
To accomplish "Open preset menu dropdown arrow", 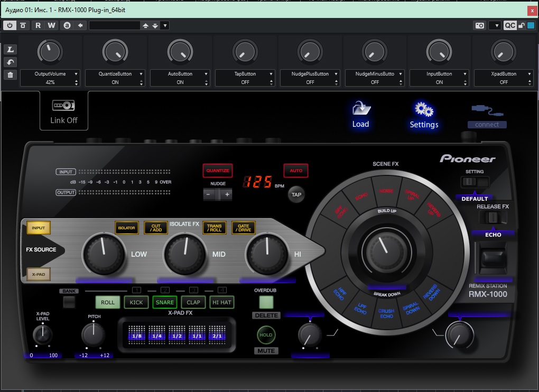I will (x=165, y=26).
